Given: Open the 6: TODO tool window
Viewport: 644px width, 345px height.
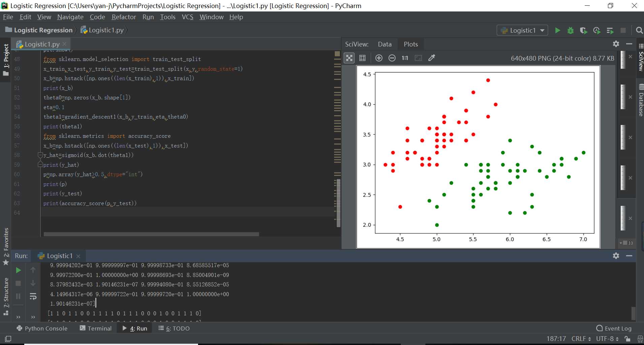Looking at the screenshot, I should click(174, 328).
